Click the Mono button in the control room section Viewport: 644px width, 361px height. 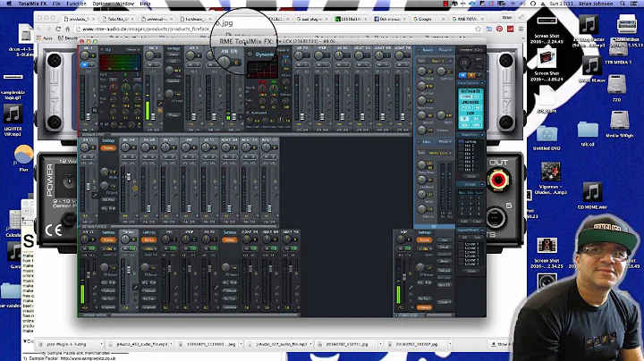tap(444, 261)
